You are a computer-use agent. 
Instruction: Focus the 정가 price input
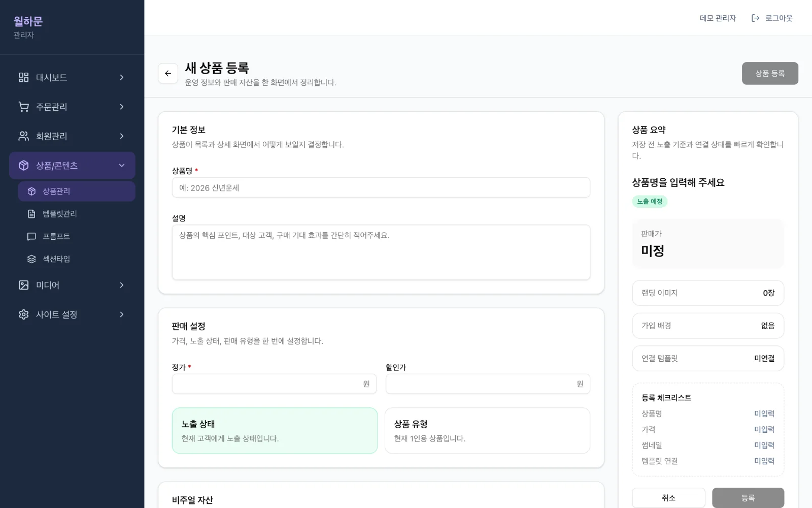[274, 384]
